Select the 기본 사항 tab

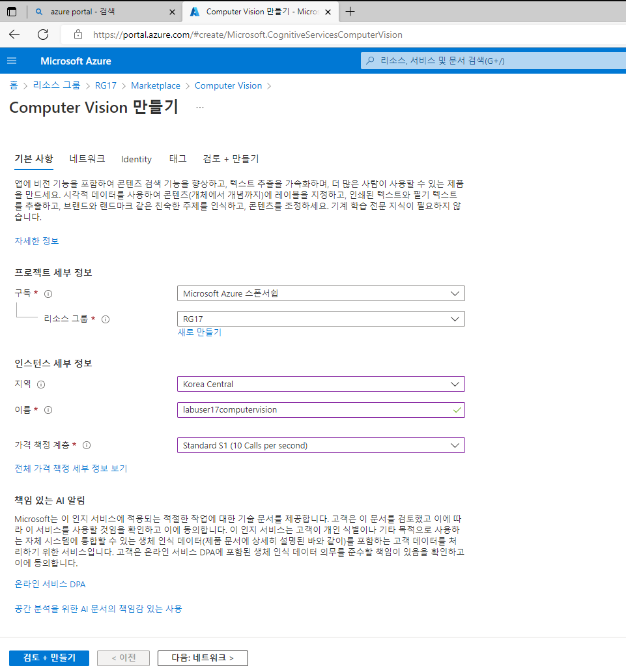[34, 159]
